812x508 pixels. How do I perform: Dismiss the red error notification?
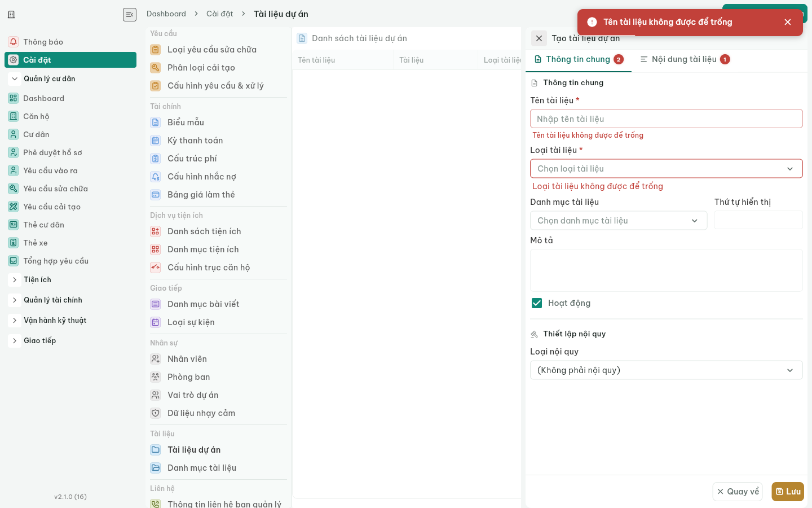click(788, 22)
